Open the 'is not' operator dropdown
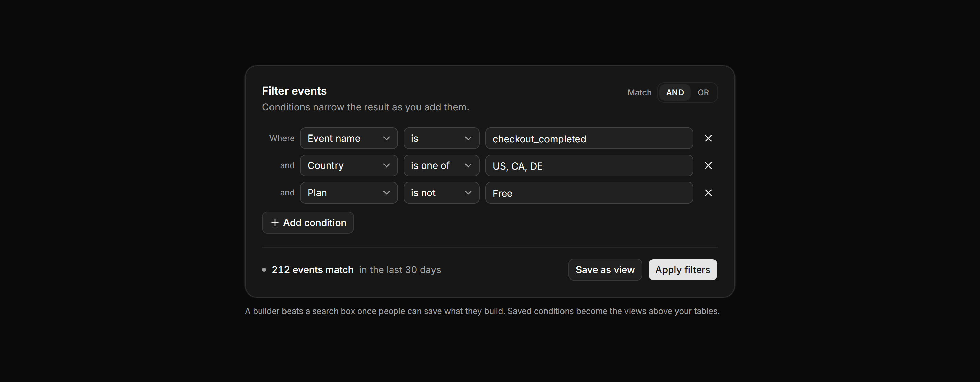Viewport: 980px width, 382px height. coord(441,193)
